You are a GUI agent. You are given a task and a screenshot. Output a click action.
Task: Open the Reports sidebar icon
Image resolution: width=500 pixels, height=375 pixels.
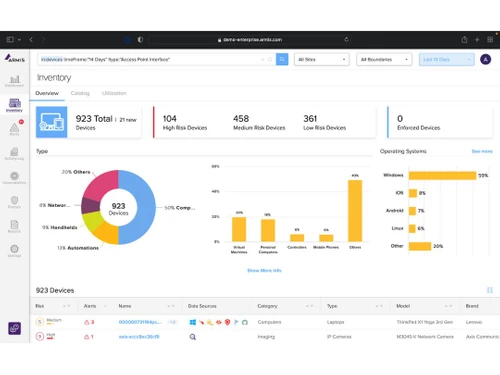[14, 227]
